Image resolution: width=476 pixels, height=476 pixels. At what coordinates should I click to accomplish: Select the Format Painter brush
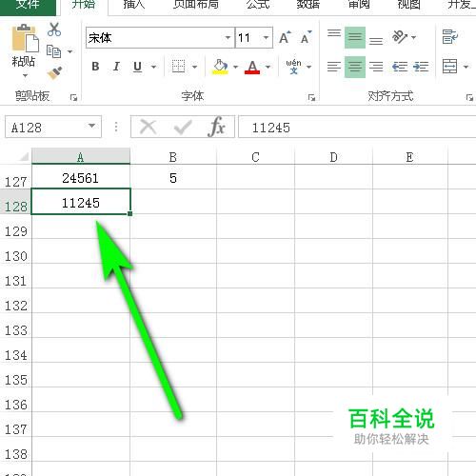(x=54, y=72)
